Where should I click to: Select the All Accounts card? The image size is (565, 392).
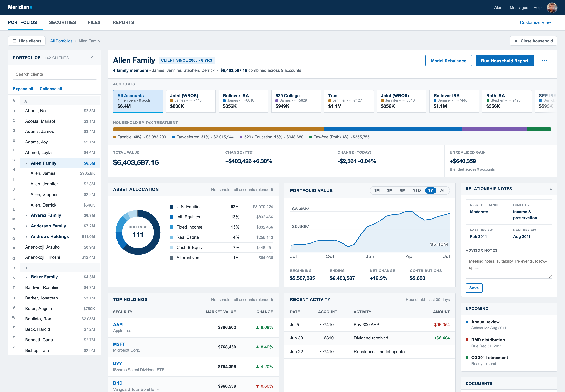[x=138, y=101]
